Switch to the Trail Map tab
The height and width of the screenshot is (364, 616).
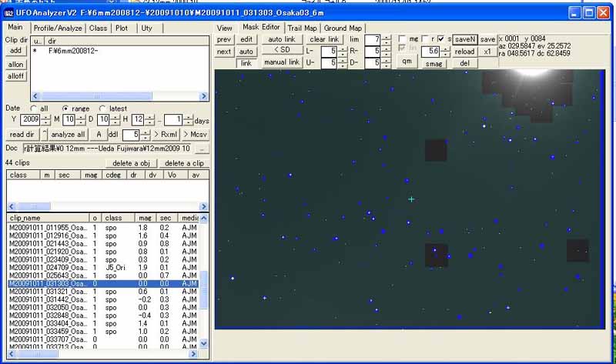[303, 28]
